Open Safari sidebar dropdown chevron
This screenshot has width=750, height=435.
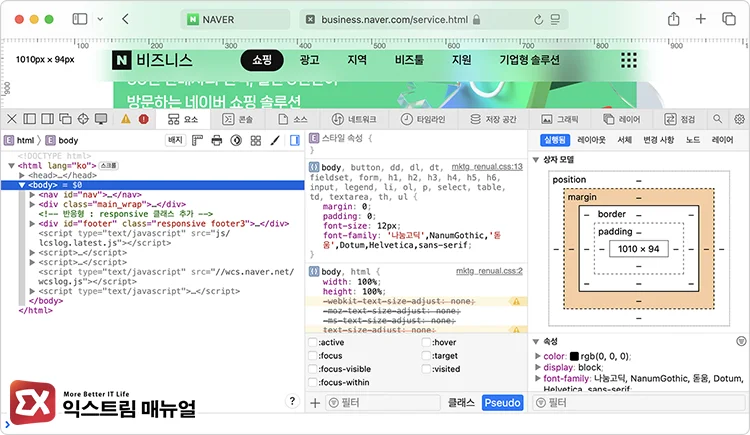click(100, 19)
